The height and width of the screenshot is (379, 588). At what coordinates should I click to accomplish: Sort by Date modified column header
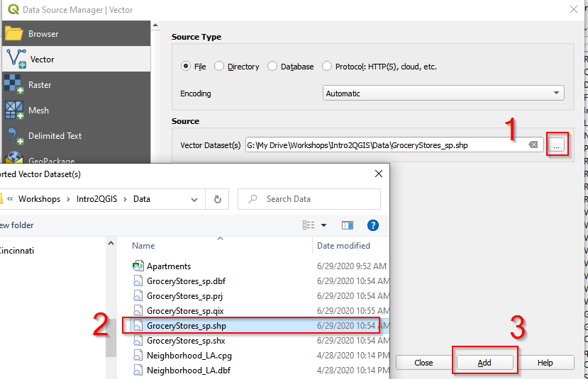[343, 246]
